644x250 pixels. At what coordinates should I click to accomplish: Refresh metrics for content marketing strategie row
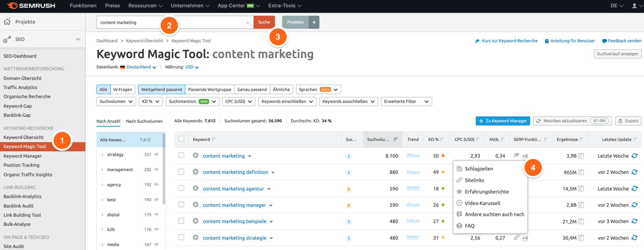tap(634, 238)
